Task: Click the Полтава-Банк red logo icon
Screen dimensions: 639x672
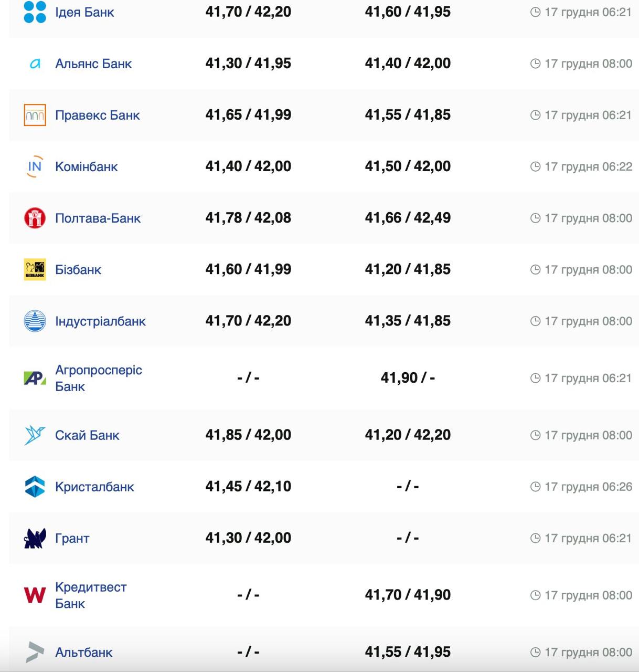Action: tap(35, 218)
